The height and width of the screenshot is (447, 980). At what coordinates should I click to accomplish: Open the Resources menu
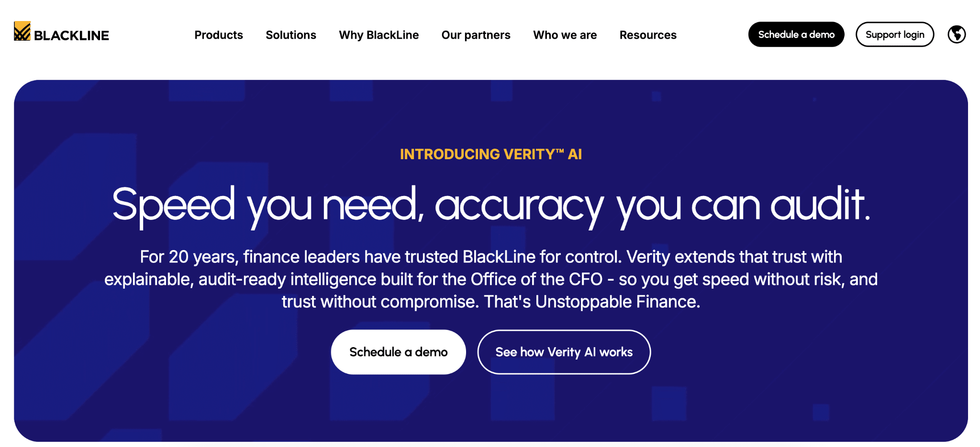pos(647,35)
